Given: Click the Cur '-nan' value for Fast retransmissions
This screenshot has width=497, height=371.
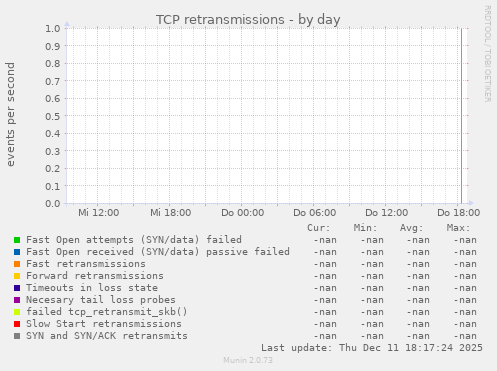Looking at the screenshot, I should click(x=325, y=264).
